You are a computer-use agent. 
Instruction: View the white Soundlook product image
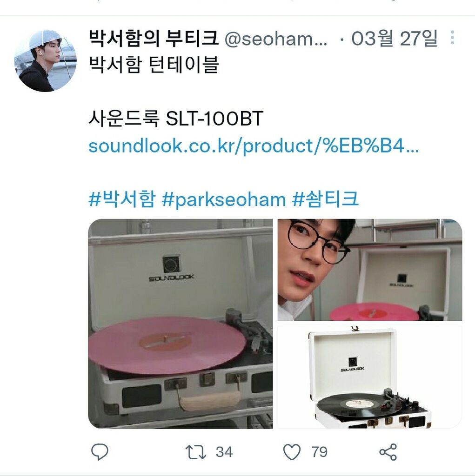[370, 377]
